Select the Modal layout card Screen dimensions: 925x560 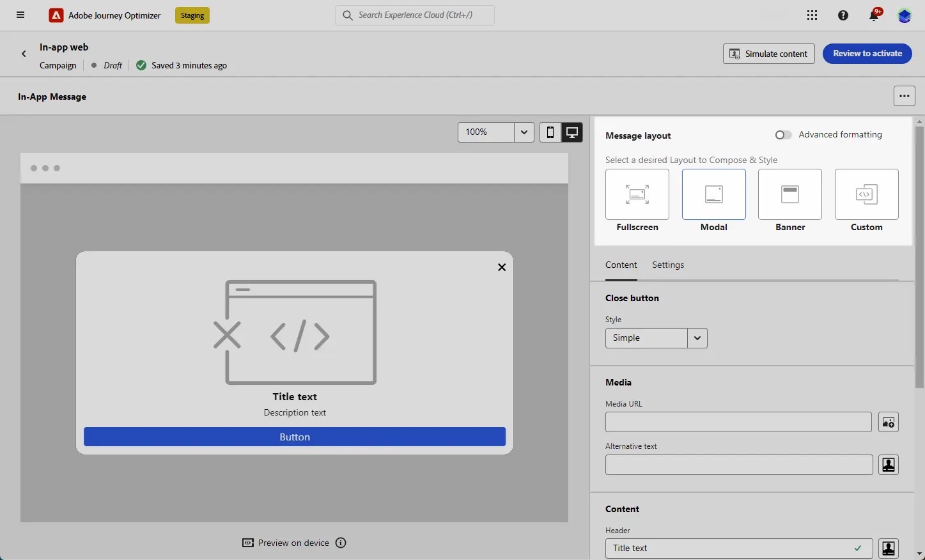(713, 195)
